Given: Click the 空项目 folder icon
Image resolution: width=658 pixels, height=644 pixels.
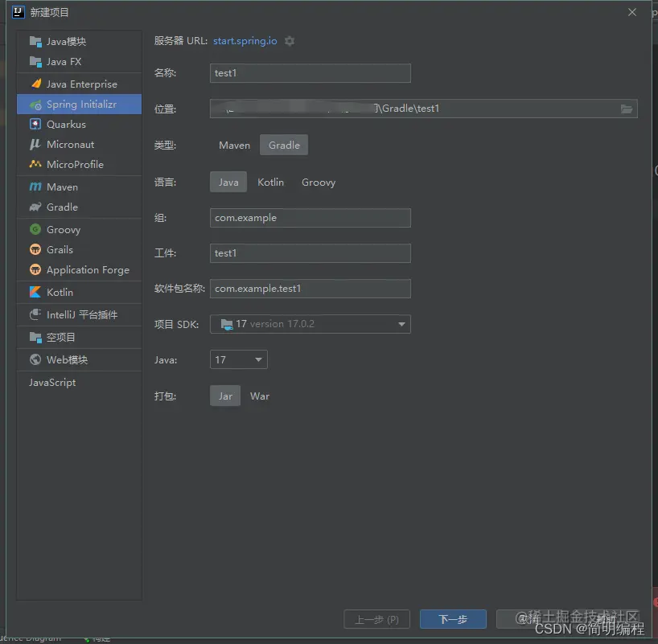Looking at the screenshot, I should point(35,337).
